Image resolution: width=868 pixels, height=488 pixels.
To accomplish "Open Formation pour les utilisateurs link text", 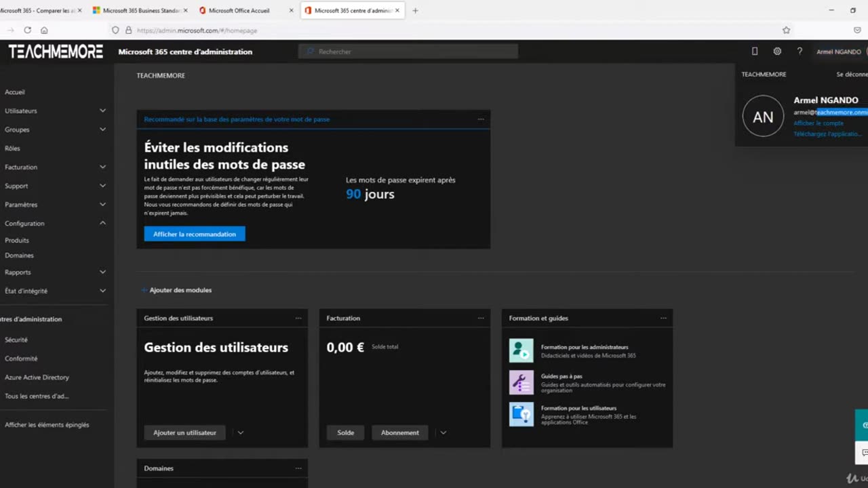I will (x=578, y=408).
